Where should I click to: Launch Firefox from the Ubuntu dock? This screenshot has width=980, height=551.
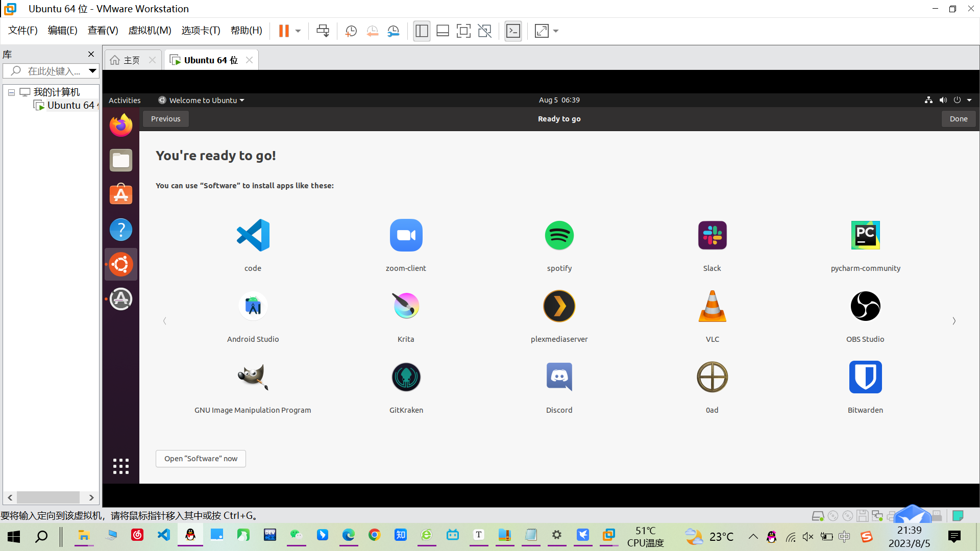pyautogui.click(x=121, y=126)
